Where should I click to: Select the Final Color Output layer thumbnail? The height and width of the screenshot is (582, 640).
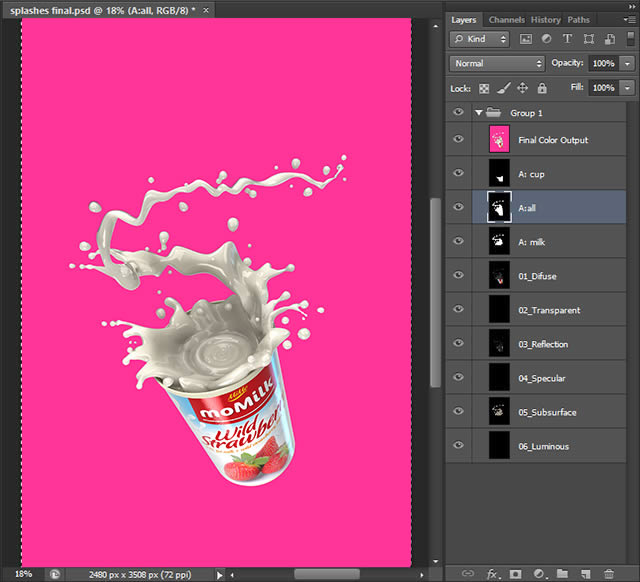499,139
